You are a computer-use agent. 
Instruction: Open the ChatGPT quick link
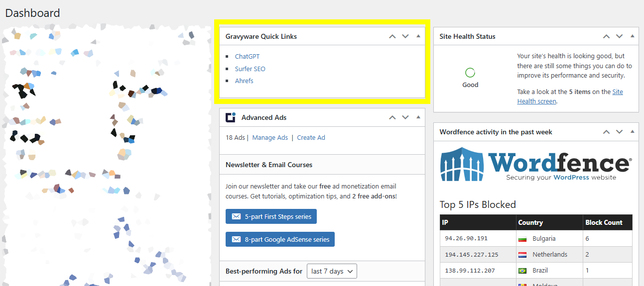tap(247, 57)
